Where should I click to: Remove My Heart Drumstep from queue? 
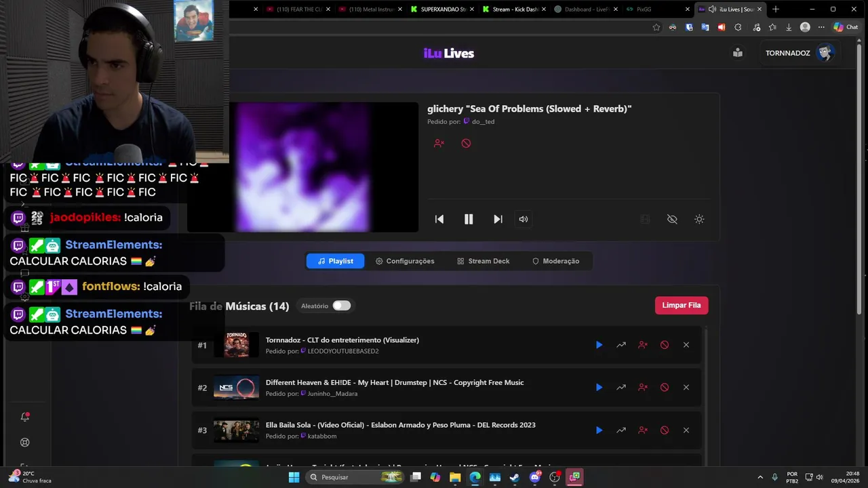click(x=686, y=388)
